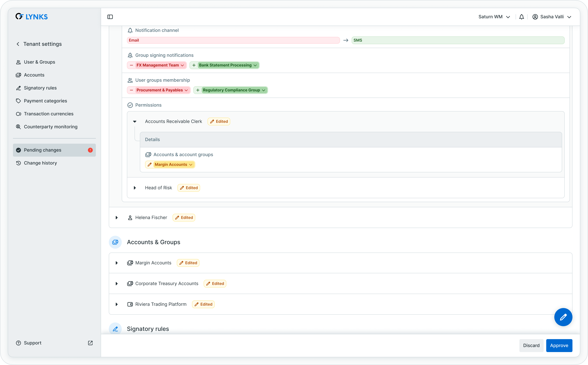Click the Accounts & Groups section icon
588x365 pixels.
[115, 242]
